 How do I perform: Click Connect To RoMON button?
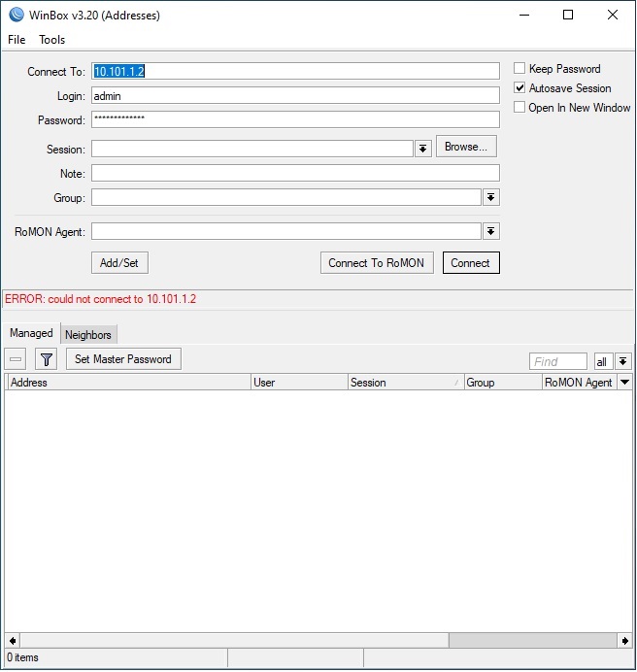click(x=377, y=263)
